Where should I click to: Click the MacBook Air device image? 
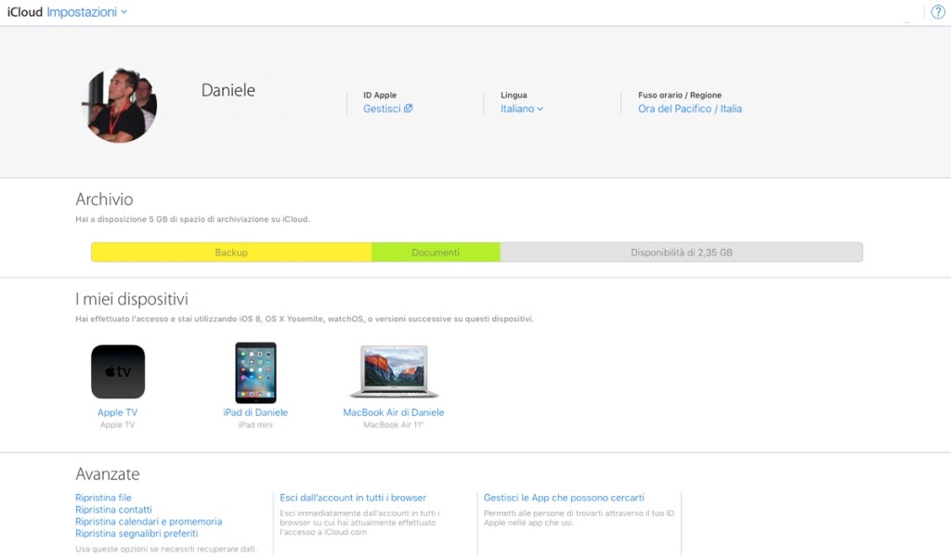[x=394, y=371]
